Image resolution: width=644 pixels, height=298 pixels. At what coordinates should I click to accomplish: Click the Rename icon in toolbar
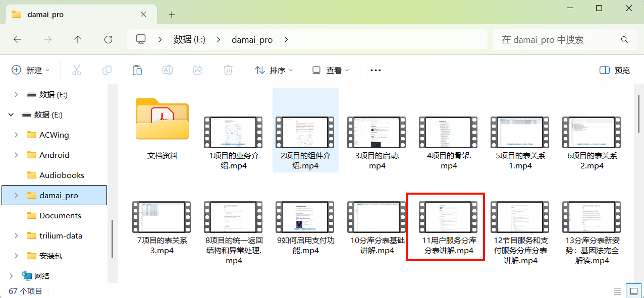168,70
